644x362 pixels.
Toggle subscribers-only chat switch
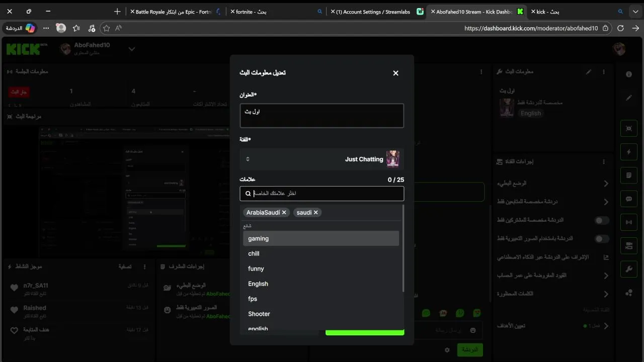(x=602, y=220)
